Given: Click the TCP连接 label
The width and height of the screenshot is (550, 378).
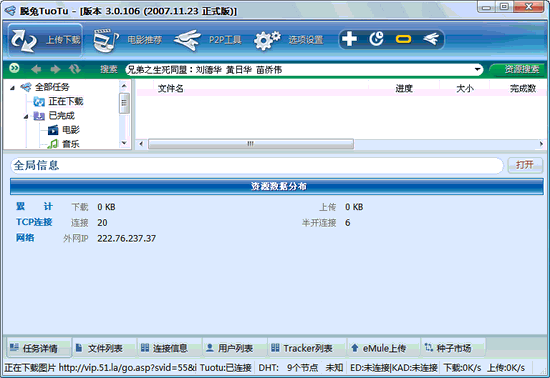Looking at the screenshot, I should coord(34,222).
